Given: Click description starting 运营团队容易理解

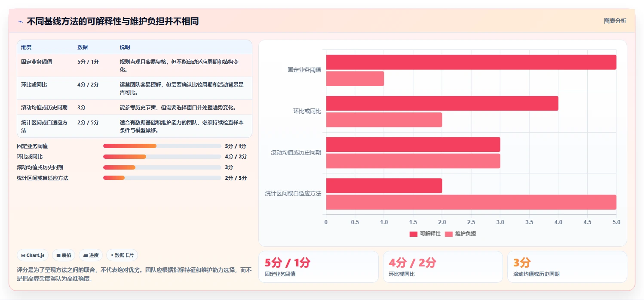Looking at the screenshot, I should coord(182,88).
